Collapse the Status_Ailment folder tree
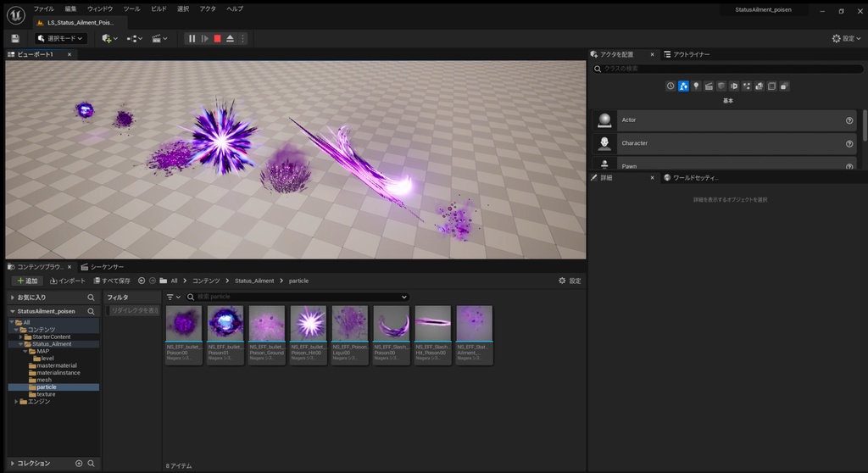 coord(19,344)
